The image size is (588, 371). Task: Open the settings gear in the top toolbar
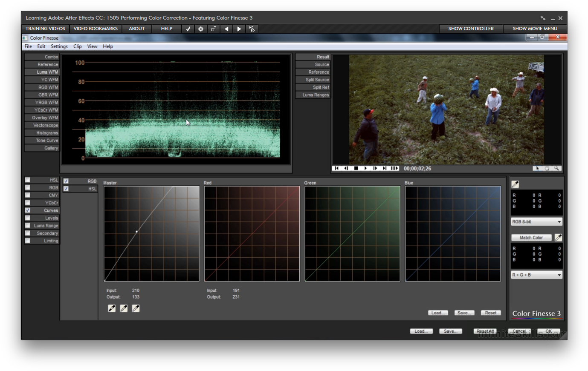click(x=200, y=29)
